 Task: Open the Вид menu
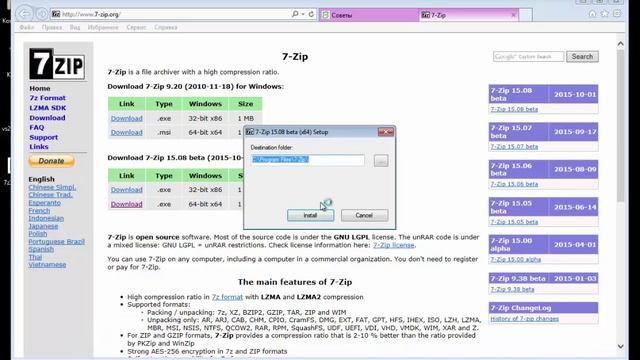coord(75,27)
